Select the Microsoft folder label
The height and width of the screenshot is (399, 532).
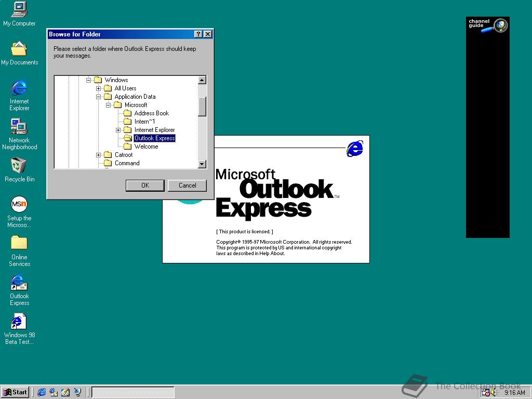136,105
